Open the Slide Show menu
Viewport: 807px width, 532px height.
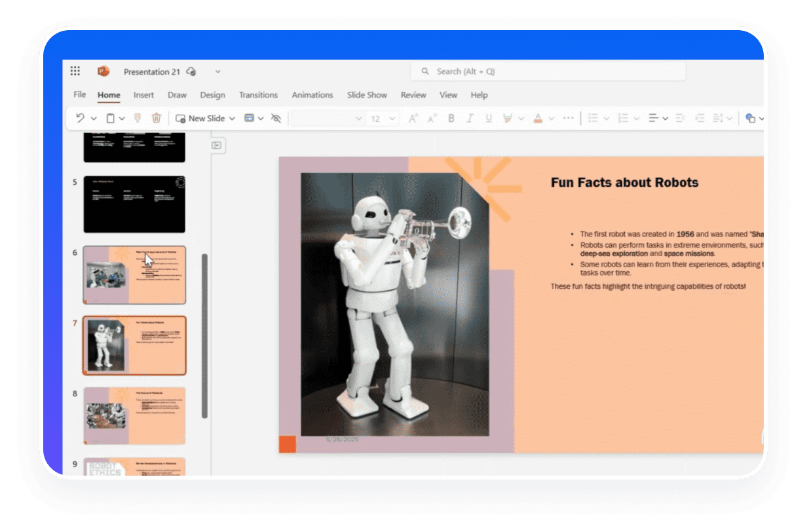367,95
